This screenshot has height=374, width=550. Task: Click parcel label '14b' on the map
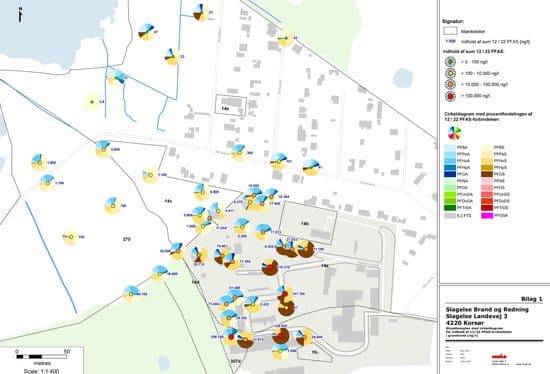pyautogui.click(x=305, y=223)
